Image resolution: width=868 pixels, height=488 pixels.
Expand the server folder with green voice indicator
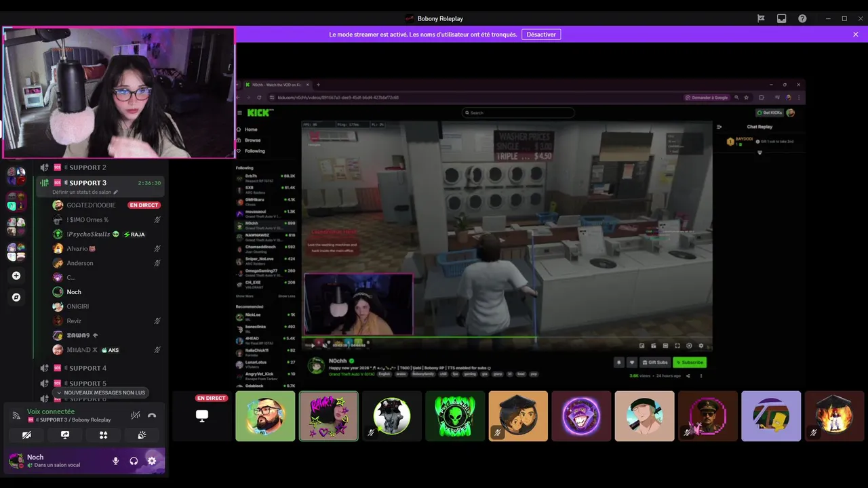coord(16,200)
